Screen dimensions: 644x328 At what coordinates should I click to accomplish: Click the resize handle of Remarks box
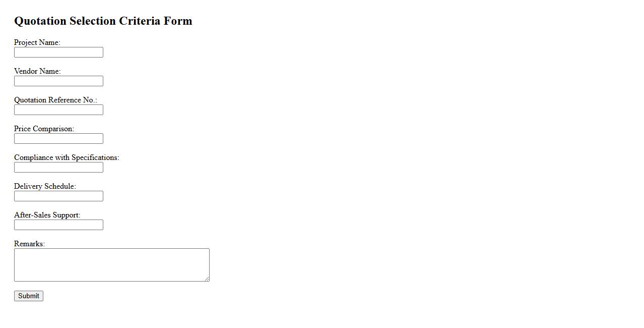(207, 279)
